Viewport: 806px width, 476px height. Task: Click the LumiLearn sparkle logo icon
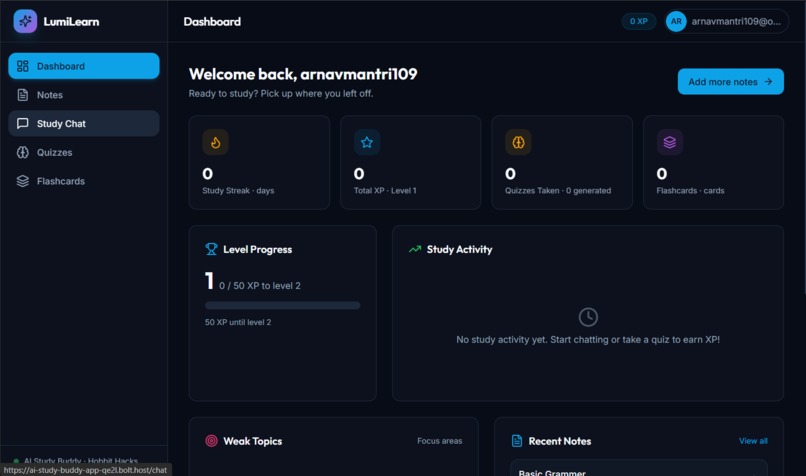click(x=25, y=22)
